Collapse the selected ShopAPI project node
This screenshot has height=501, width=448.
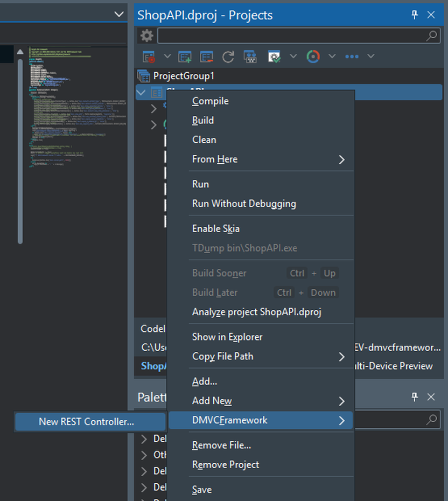[x=141, y=93]
